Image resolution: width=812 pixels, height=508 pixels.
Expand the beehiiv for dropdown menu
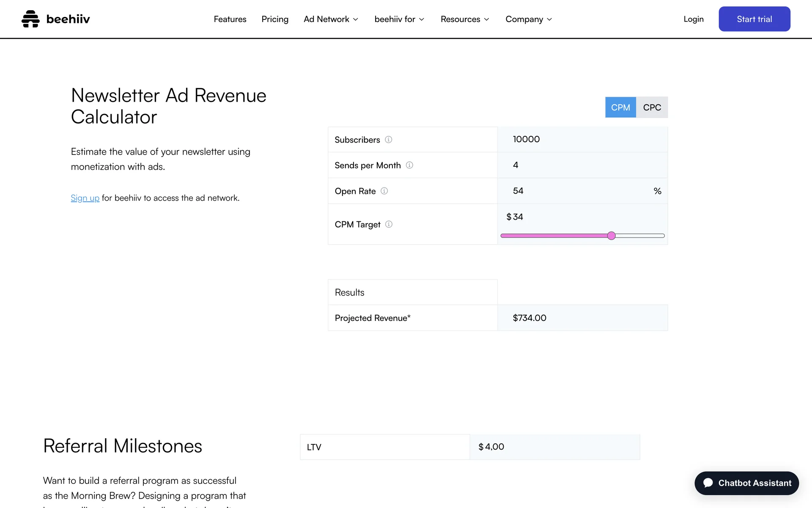399,19
